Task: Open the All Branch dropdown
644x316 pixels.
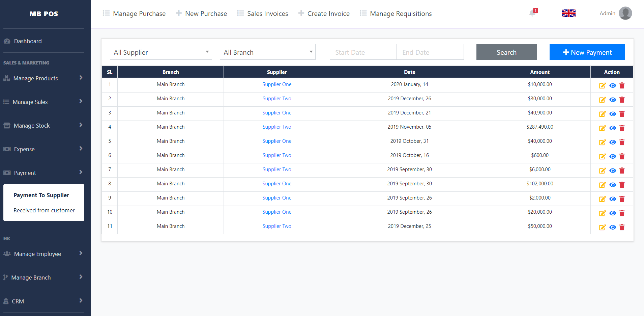Action: [x=267, y=52]
